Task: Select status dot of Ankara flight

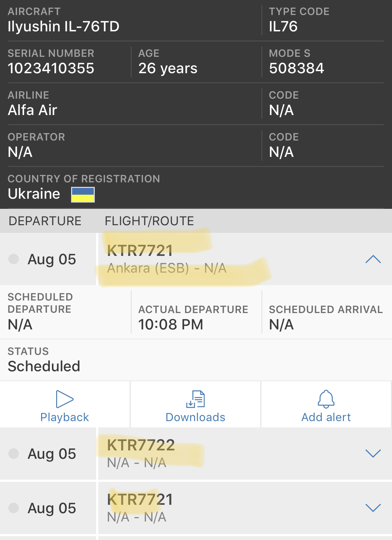Action: tap(14, 259)
